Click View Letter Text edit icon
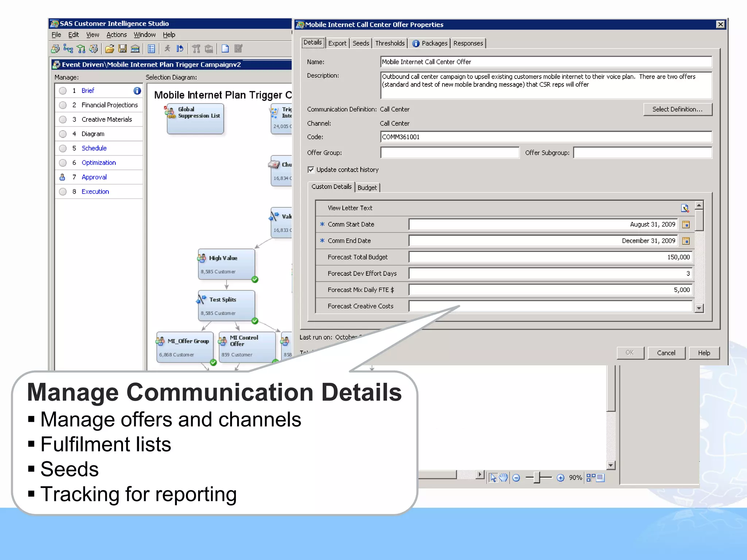Image resolution: width=747 pixels, height=560 pixels. (x=685, y=208)
